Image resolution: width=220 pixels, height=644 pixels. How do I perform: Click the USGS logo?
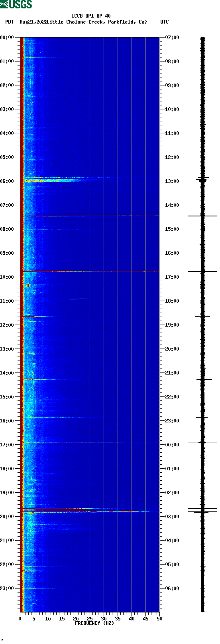[x=16, y=4]
